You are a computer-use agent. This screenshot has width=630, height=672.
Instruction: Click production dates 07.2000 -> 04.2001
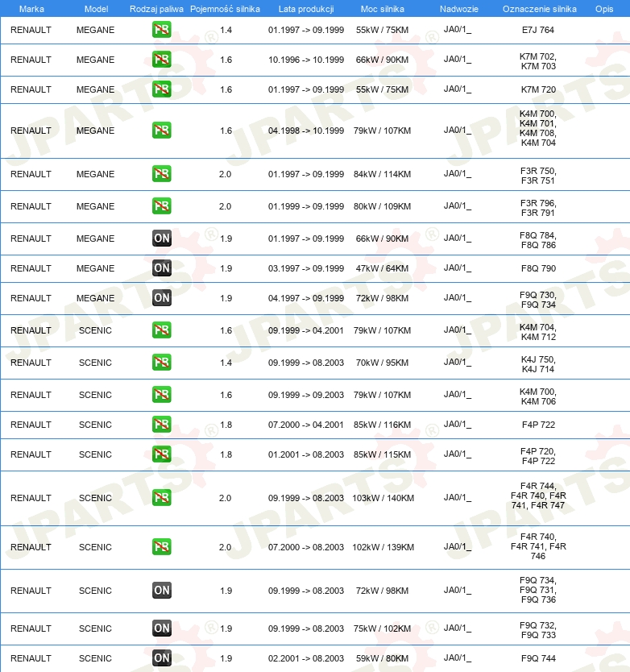(306, 425)
